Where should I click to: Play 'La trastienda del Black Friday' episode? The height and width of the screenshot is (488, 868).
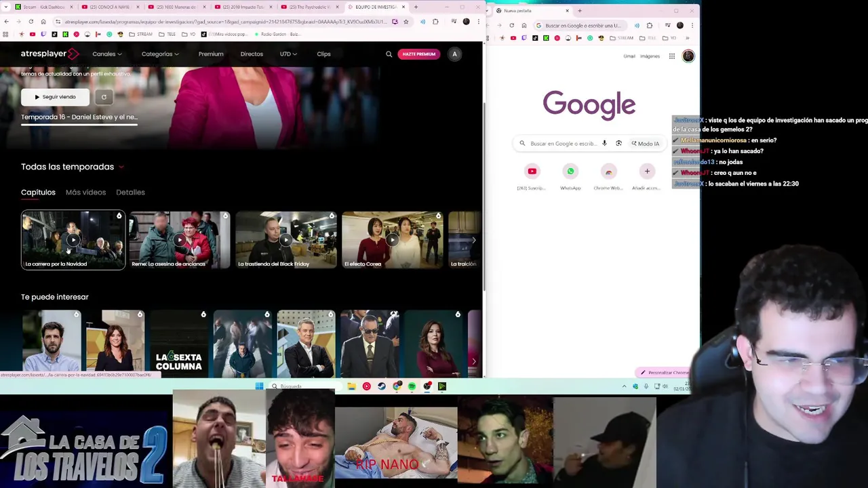click(286, 239)
